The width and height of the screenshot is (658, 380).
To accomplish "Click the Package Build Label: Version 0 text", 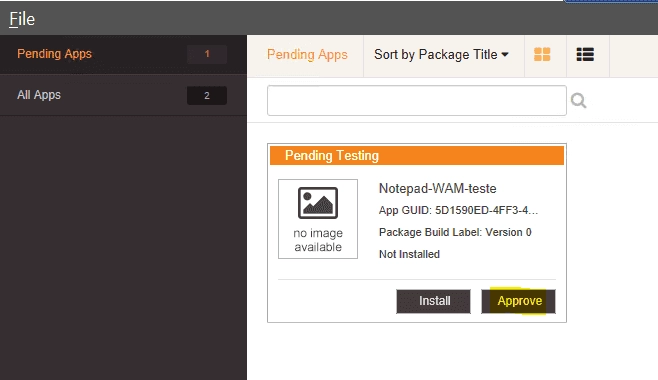I will pyautogui.click(x=455, y=232).
